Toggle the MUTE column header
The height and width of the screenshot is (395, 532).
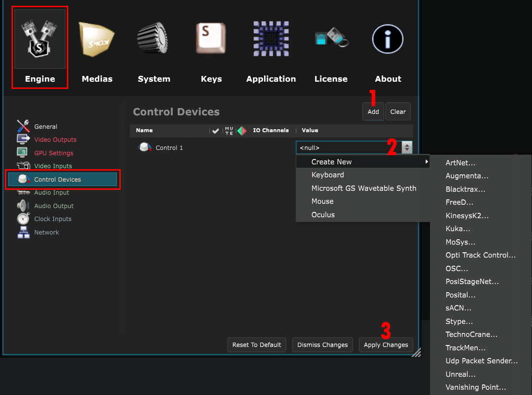pos(229,131)
